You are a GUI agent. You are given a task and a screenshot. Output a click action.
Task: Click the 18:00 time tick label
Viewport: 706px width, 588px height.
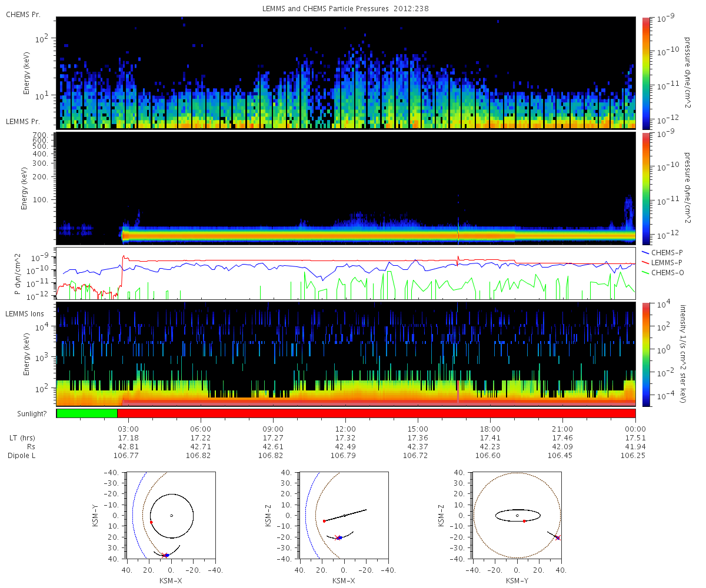pos(490,429)
